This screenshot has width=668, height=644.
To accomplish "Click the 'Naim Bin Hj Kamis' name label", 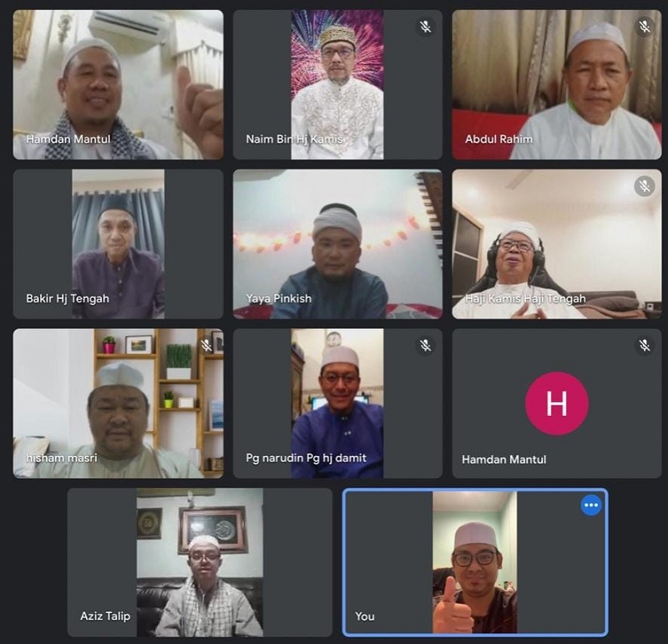I will pyautogui.click(x=295, y=139).
